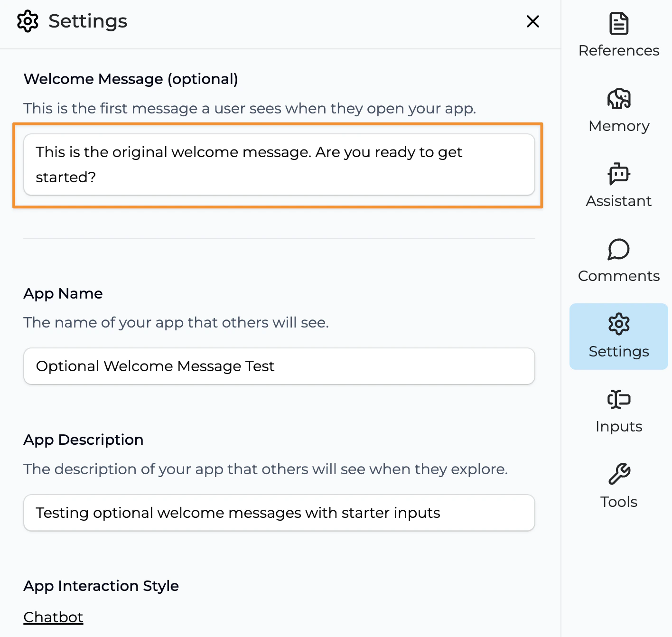Select the App Name field
This screenshot has height=637, width=672.
click(279, 366)
